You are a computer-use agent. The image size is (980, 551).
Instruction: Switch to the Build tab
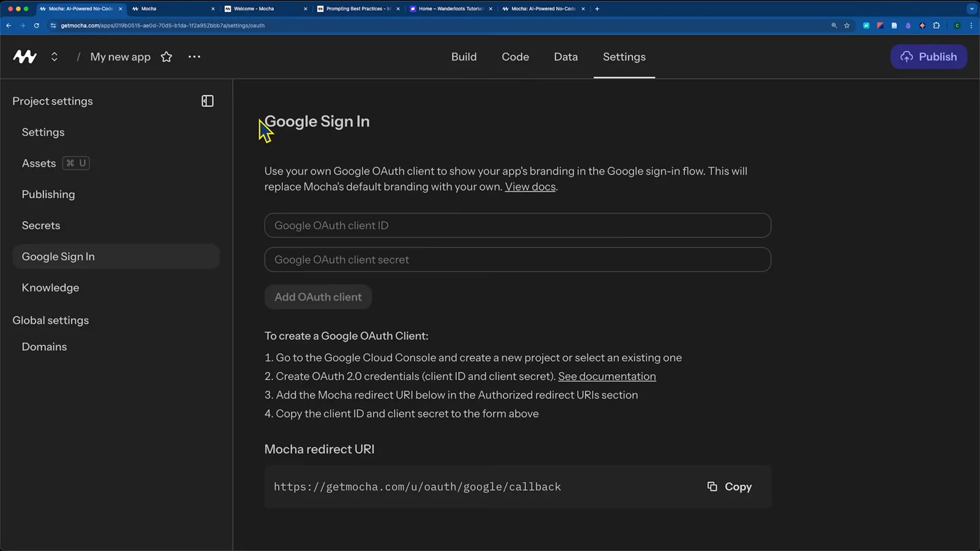[464, 57]
